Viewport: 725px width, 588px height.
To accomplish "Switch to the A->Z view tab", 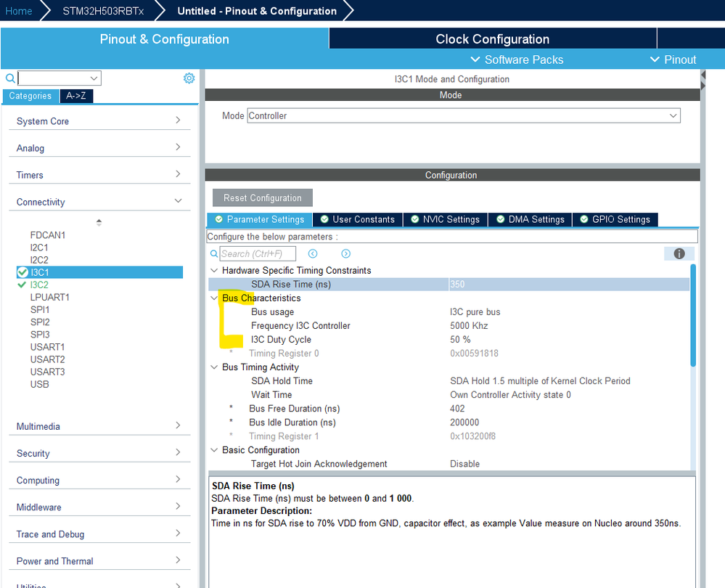I will click(76, 96).
